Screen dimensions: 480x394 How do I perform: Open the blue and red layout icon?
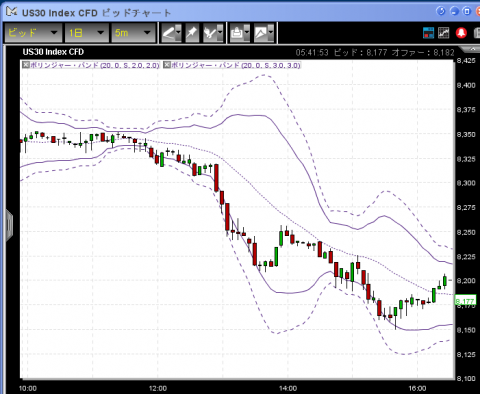pyautogui.click(x=428, y=33)
